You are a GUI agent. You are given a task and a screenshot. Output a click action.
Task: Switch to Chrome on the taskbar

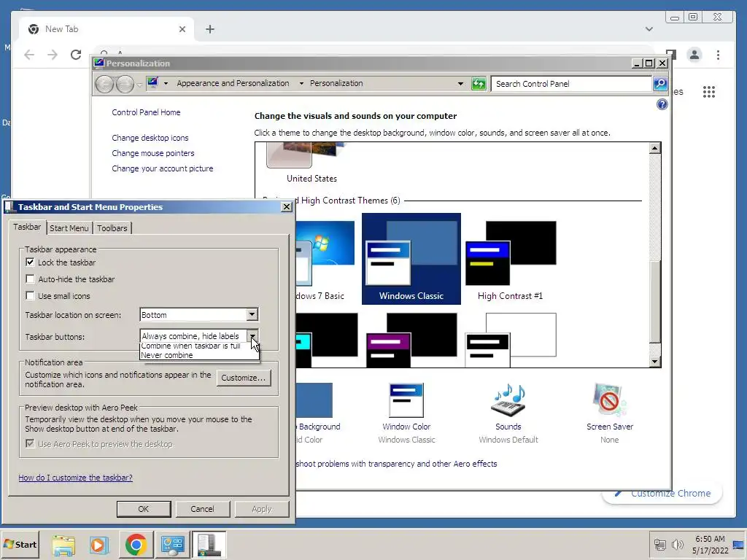[136, 545]
